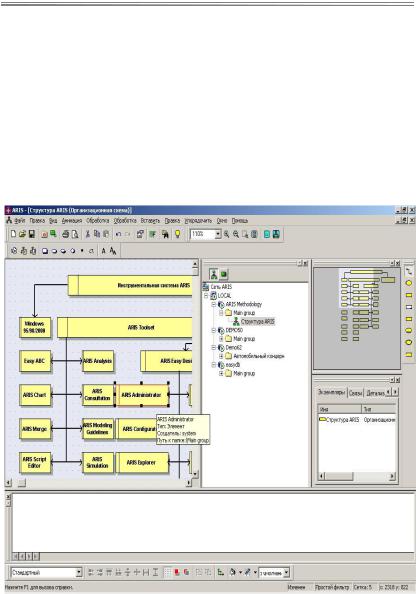Click the diagram vertical scrollbar up arrow
416x594 pixels.
pos(195,263)
